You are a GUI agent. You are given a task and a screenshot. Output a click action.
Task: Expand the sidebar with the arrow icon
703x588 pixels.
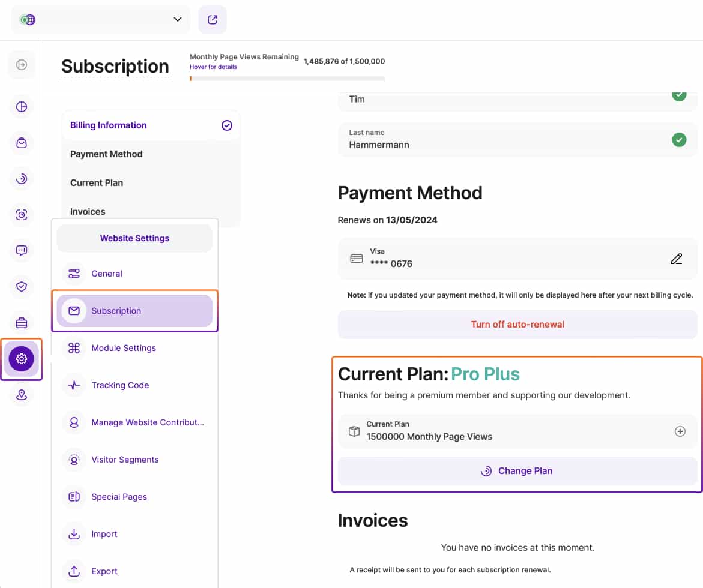22,65
